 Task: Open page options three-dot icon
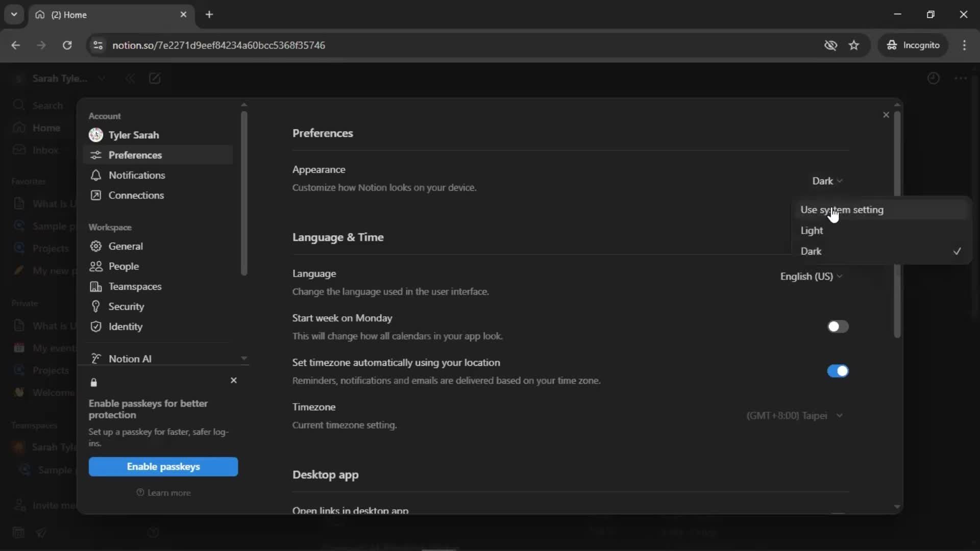961,79
